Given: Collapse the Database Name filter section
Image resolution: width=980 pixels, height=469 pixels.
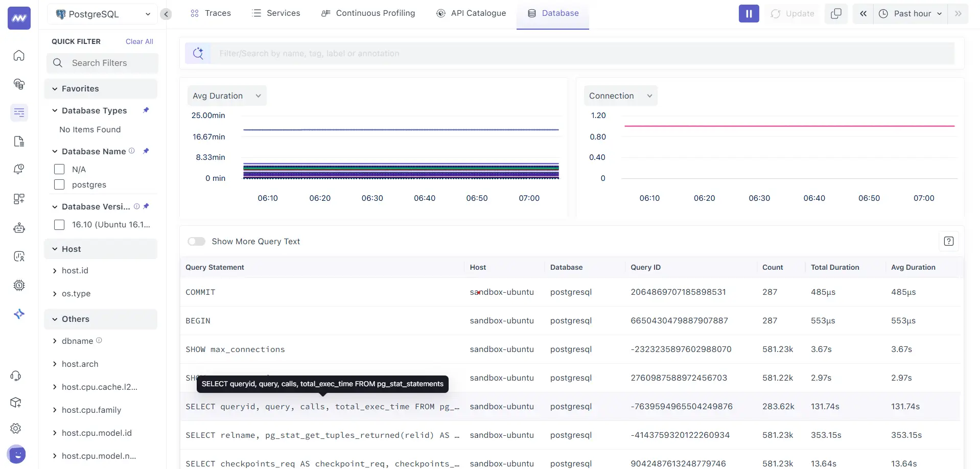Looking at the screenshot, I should pyautogui.click(x=55, y=151).
